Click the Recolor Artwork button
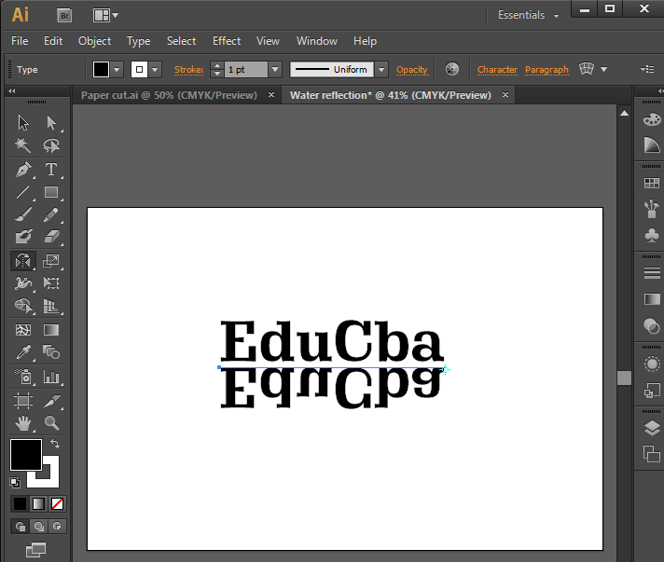The width and height of the screenshot is (667, 562). pyautogui.click(x=452, y=69)
